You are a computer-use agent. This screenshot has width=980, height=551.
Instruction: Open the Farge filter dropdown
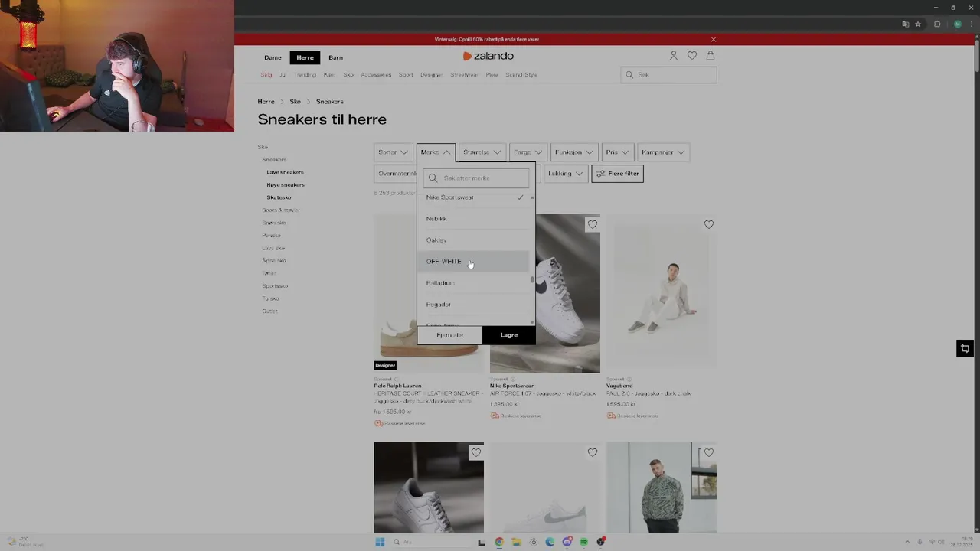pos(528,152)
